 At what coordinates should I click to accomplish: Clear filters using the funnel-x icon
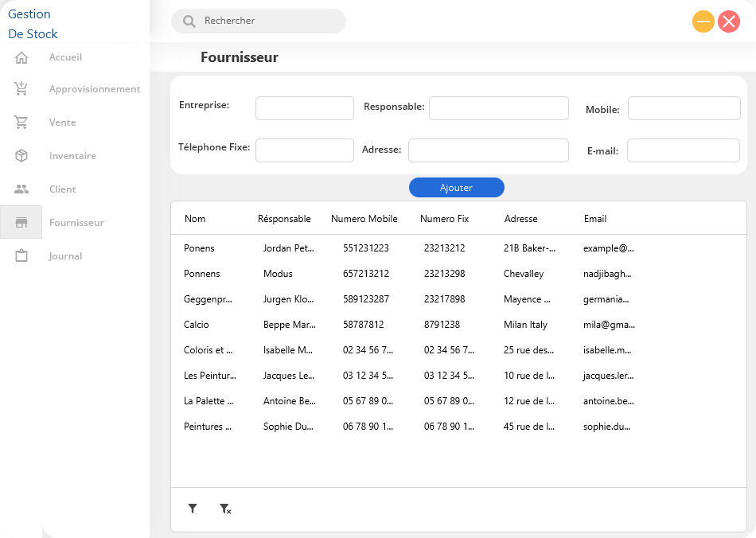point(225,508)
